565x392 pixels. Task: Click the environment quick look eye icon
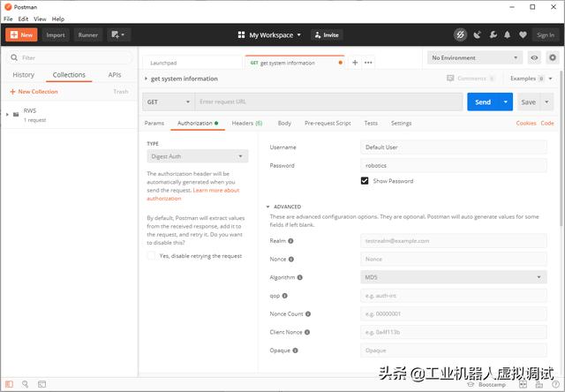click(534, 57)
